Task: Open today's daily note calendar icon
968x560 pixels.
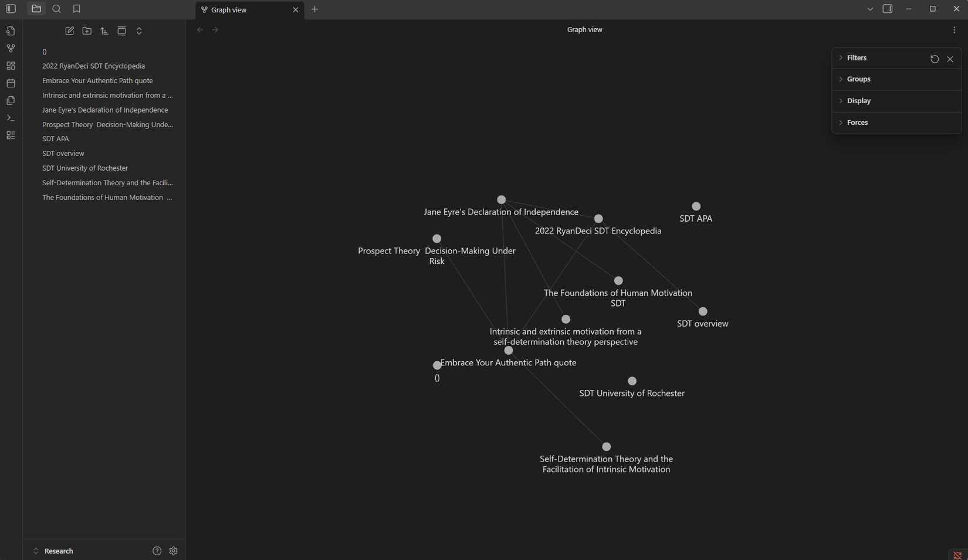Action: (x=11, y=83)
